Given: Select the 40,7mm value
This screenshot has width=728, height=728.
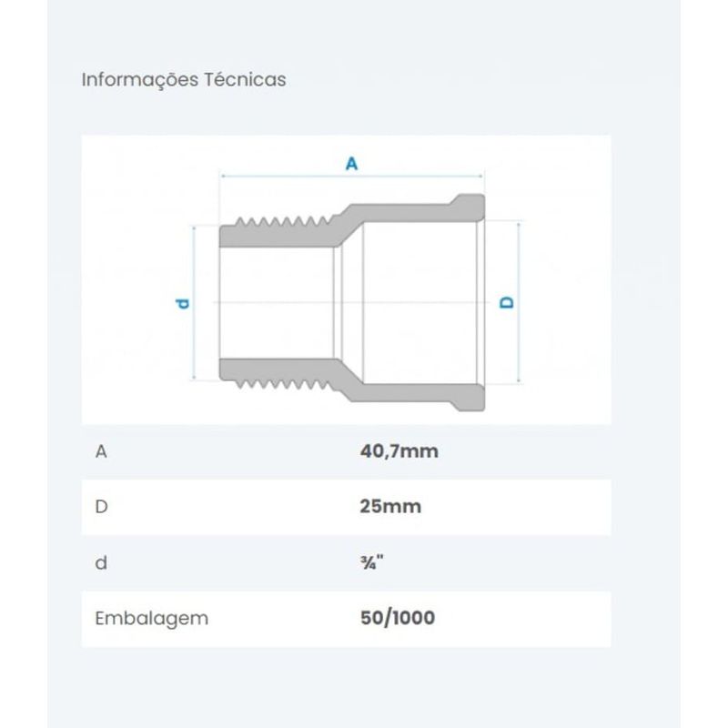Looking at the screenshot, I should point(399,451).
